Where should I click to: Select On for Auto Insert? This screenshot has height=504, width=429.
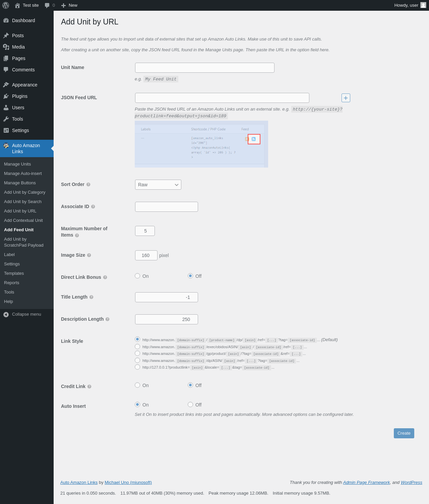[x=137, y=404]
